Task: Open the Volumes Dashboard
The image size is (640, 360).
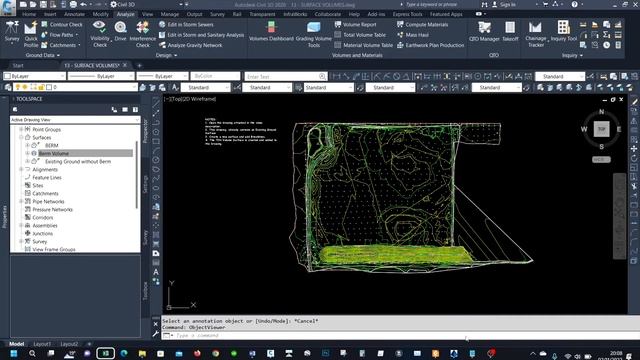Action: (x=271, y=32)
